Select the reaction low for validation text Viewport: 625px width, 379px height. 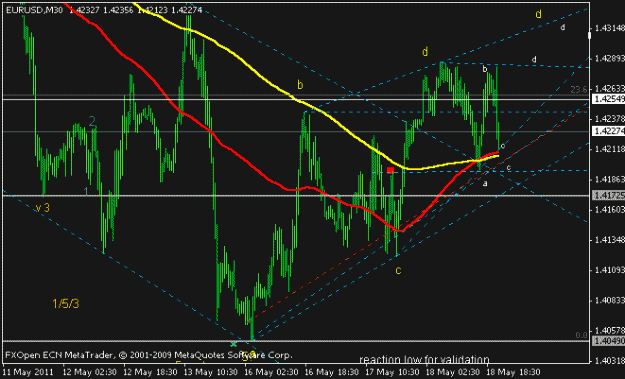click(x=424, y=359)
